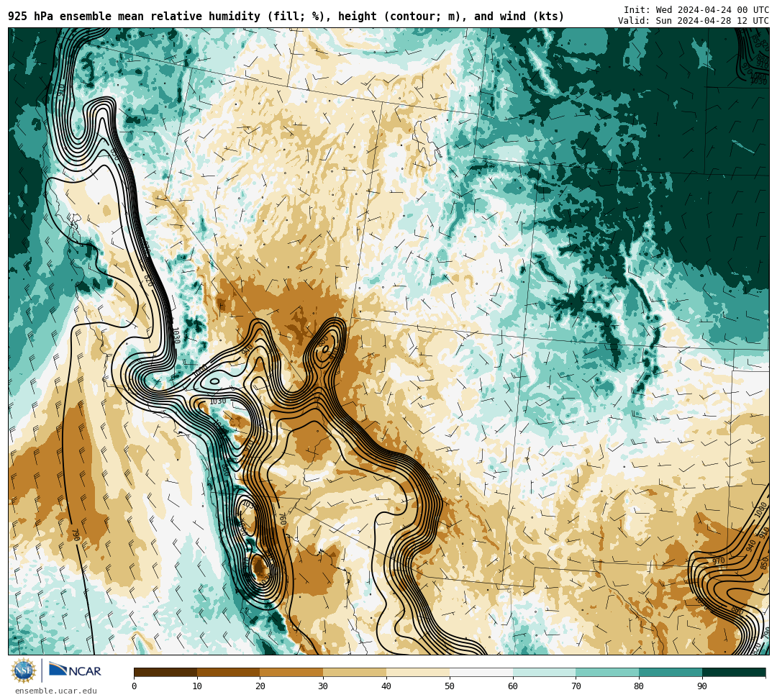Click the 1000 contour label at right edge
Viewport: 777px width, 700px height.
tap(761, 510)
